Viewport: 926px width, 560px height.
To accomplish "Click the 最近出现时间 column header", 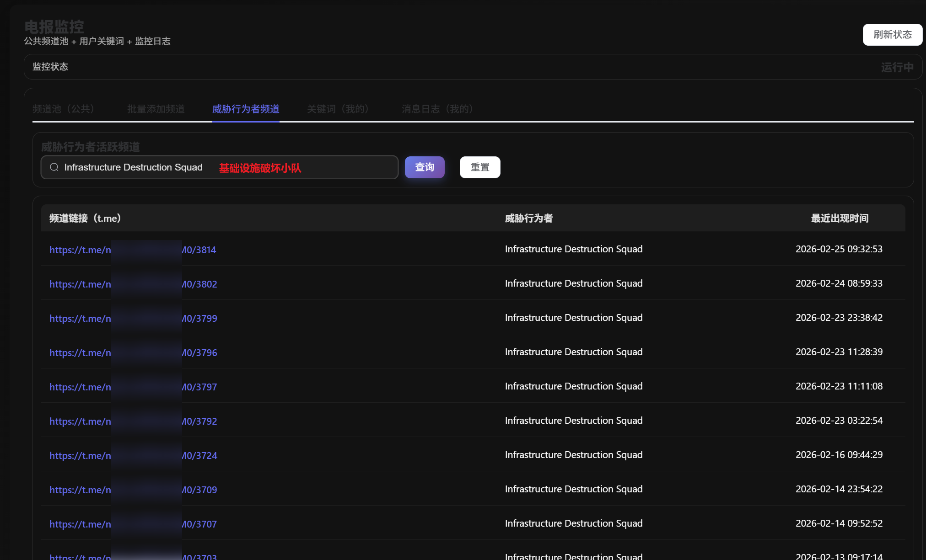I will 840,218.
